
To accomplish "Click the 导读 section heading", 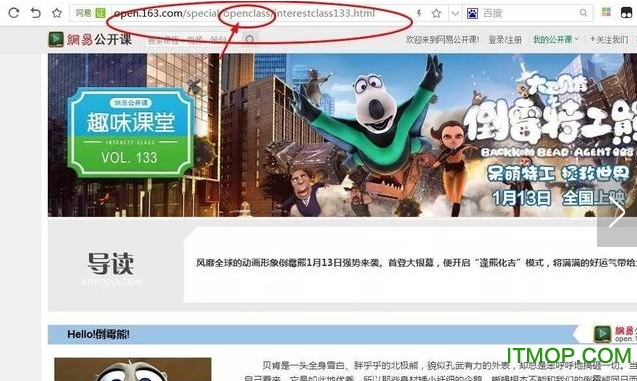I will [x=110, y=264].
